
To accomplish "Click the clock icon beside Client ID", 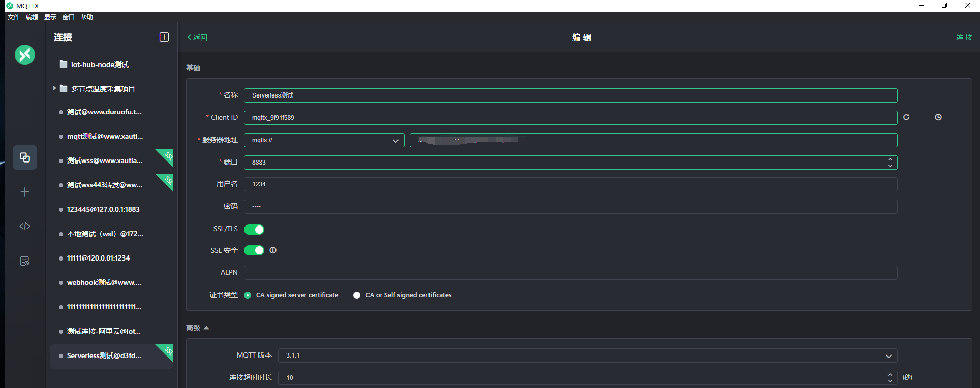I will tap(938, 117).
